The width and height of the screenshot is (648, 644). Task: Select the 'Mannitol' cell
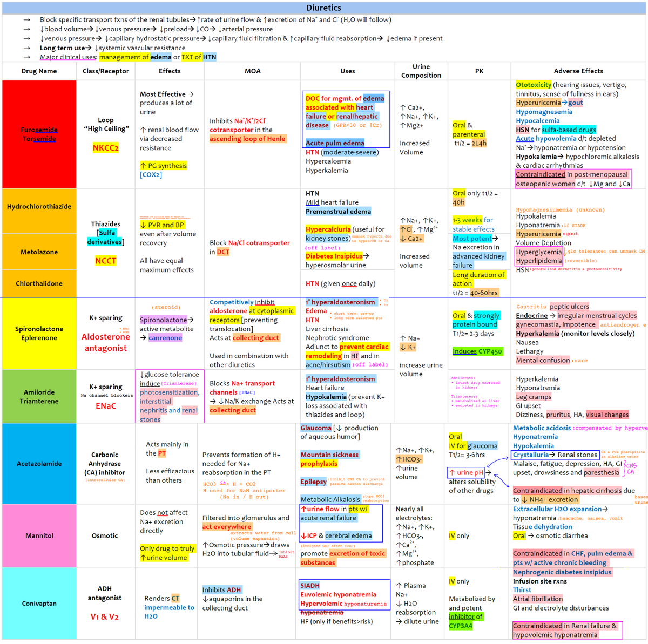coord(39,535)
